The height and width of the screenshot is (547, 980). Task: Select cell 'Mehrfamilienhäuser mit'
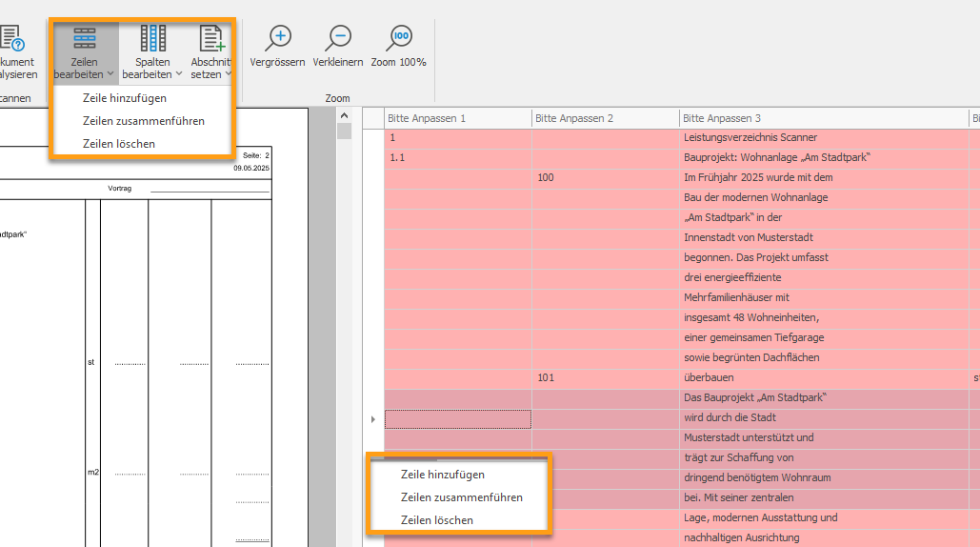tap(824, 297)
